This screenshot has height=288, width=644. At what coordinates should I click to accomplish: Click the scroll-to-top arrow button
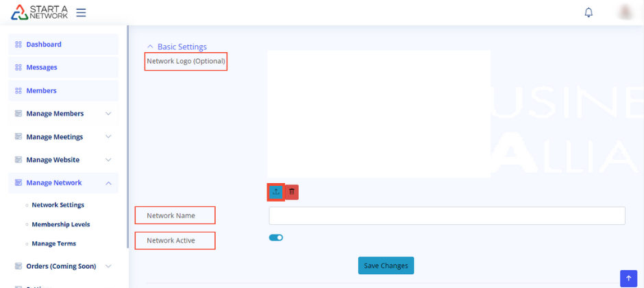click(x=628, y=278)
